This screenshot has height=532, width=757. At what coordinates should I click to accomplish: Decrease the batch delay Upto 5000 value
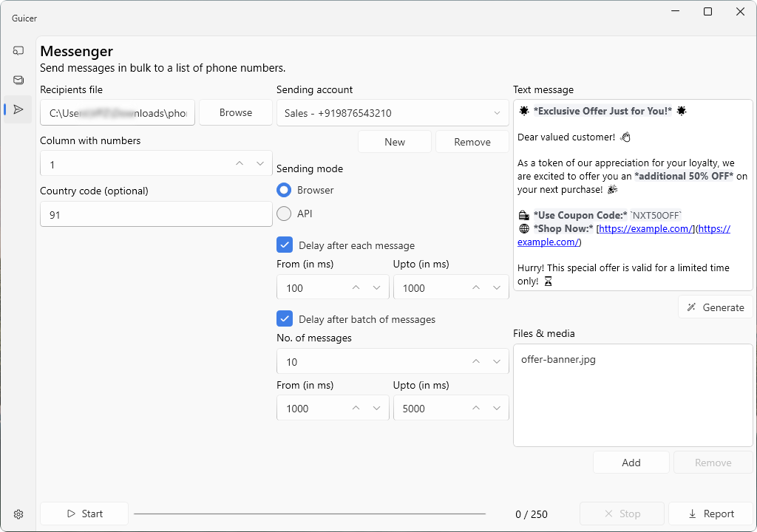click(497, 409)
